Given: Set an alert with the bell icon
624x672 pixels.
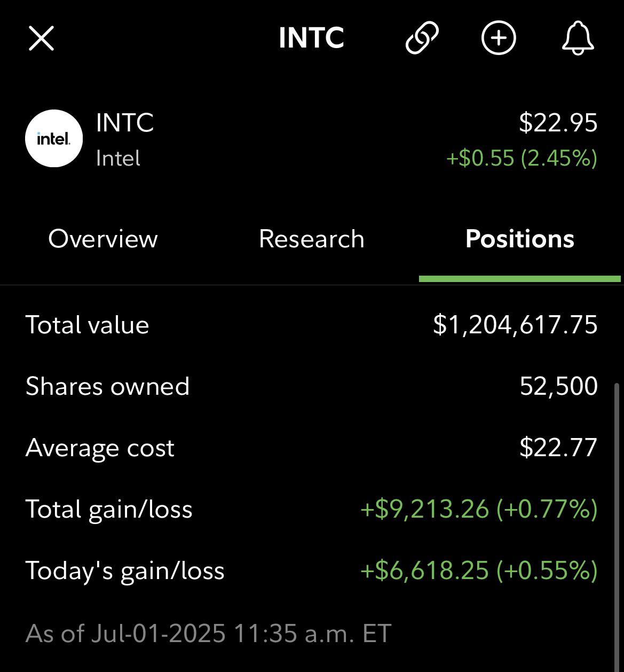Looking at the screenshot, I should point(578,38).
